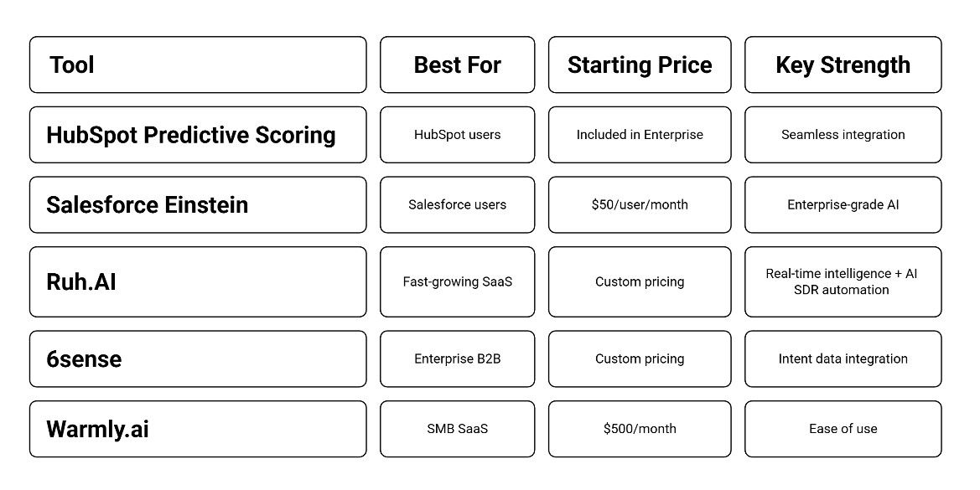
Task: Click the Seamless integration cell
Action: 843,135
